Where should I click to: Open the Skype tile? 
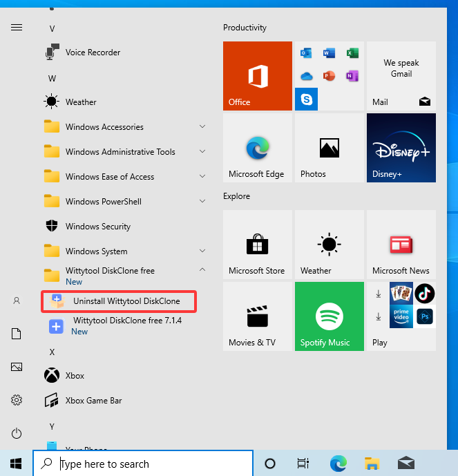coord(306,99)
